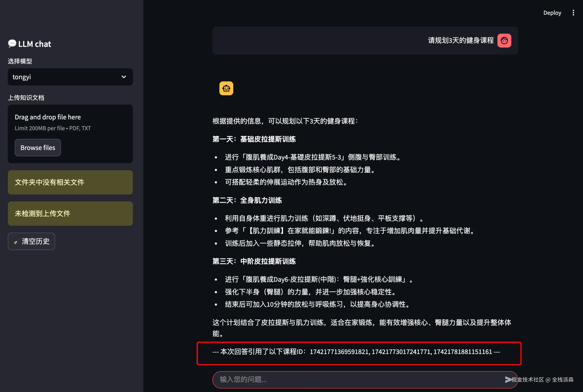
Task: Click the broom icon on the clear history button
Action: pyautogui.click(x=16, y=241)
